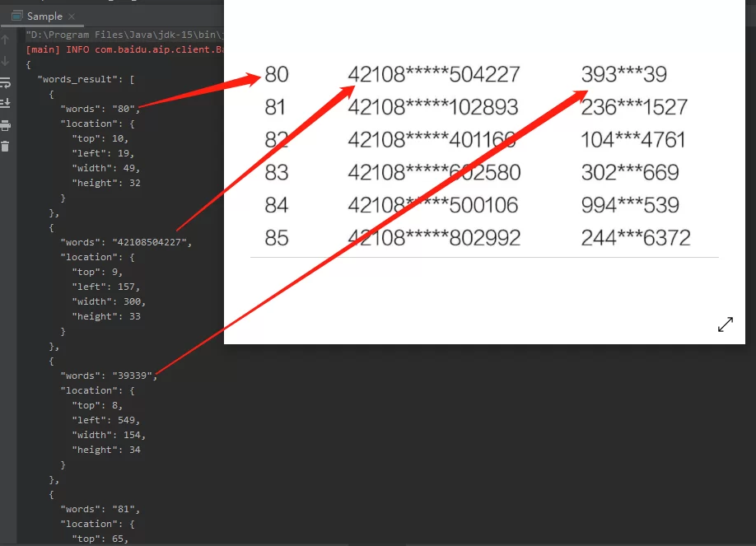
Task: Toggle soft-wrap in console
Action: click(x=5, y=82)
